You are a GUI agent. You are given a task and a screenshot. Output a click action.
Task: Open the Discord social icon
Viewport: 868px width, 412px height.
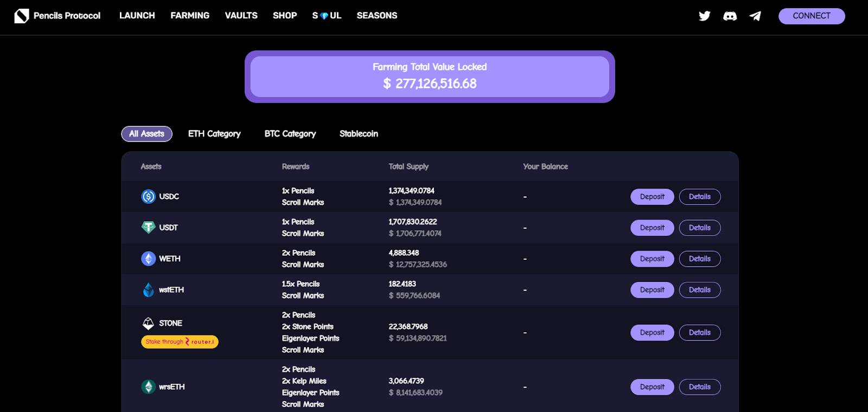click(x=730, y=16)
